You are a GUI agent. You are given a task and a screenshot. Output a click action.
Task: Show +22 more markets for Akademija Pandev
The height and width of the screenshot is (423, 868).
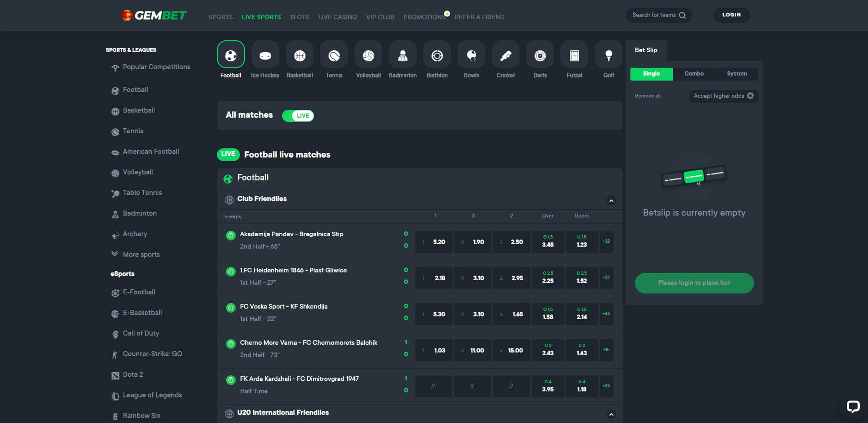[606, 241]
